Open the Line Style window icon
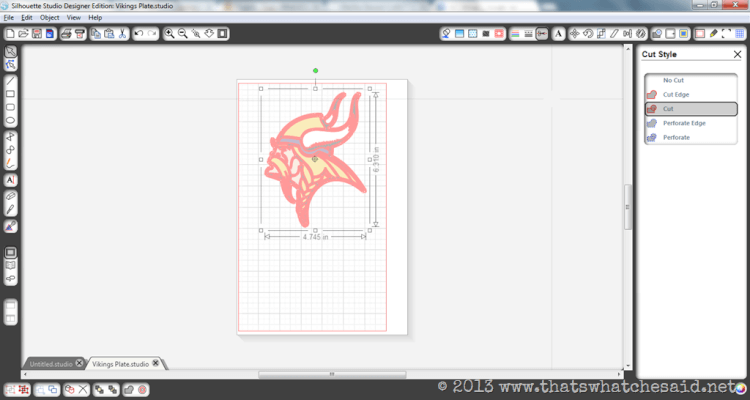The width and height of the screenshot is (750, 400). pos(529,33)
